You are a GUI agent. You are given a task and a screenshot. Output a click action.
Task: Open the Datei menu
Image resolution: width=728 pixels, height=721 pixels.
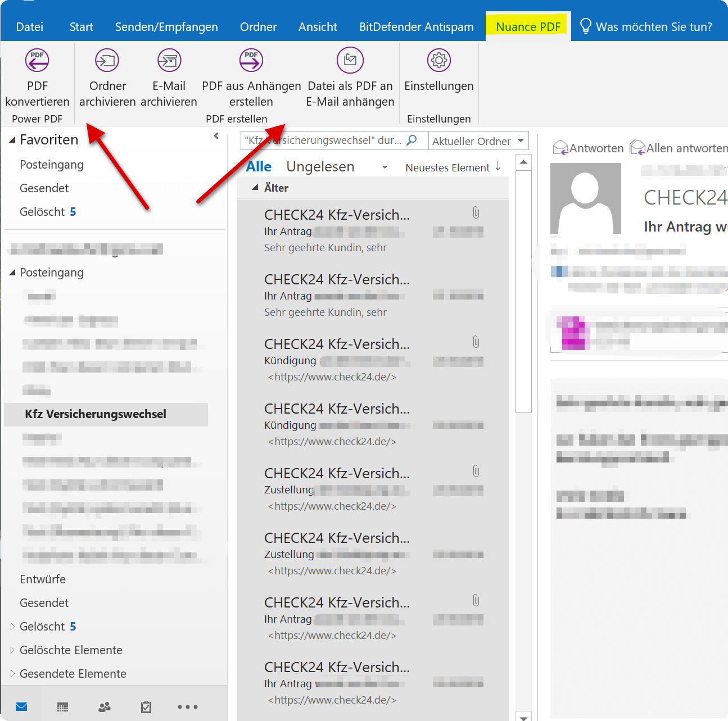pos(30,26)
